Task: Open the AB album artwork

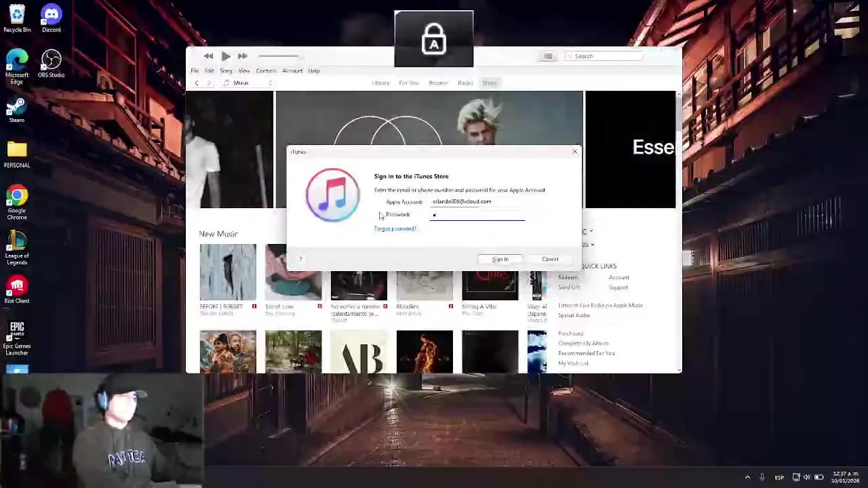Action: click(359, 352)
